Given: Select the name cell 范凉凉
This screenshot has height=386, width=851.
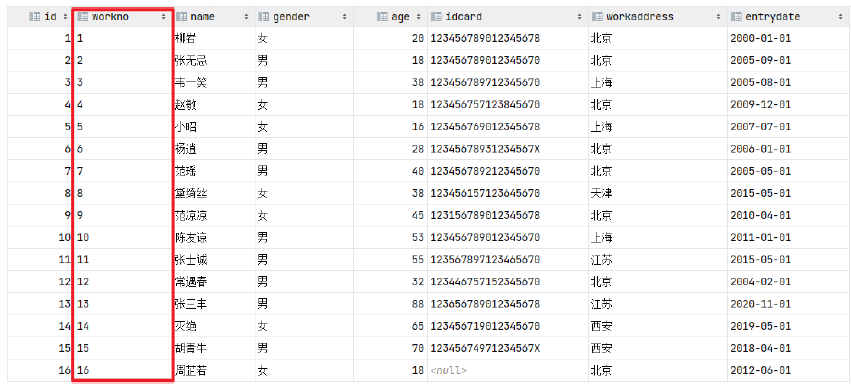Looking at the screenshot, I should pos(214,216).
